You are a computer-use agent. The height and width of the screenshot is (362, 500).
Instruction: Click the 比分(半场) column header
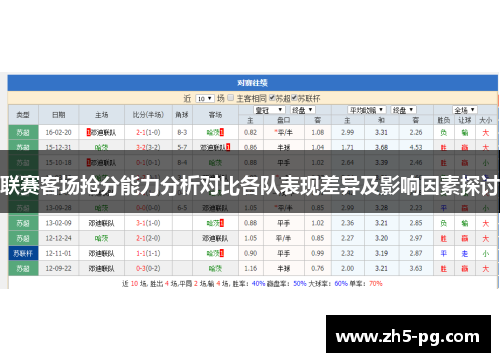148,115
